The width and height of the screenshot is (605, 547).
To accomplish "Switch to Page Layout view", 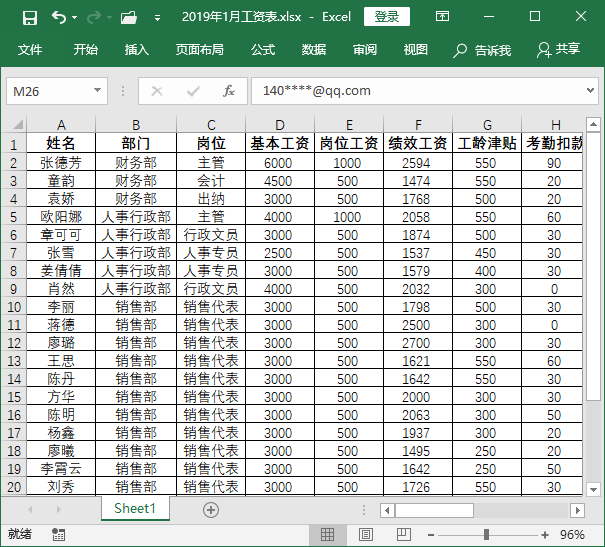I will 365,534.
